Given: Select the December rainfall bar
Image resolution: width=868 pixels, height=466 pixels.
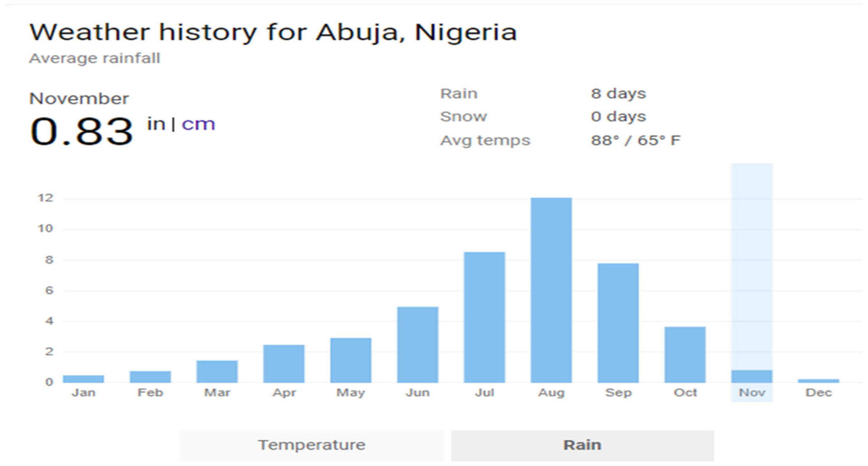Looking at the screenshot, I should (818, 381).
